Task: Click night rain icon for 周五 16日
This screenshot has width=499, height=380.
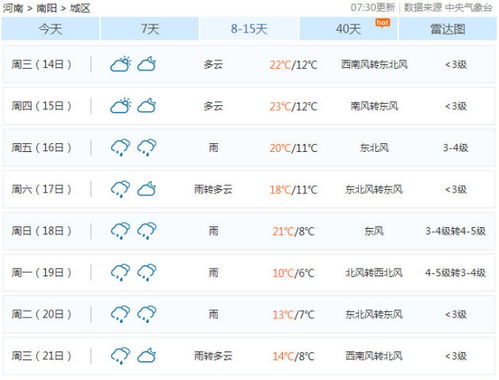Action: click(147, 147)
